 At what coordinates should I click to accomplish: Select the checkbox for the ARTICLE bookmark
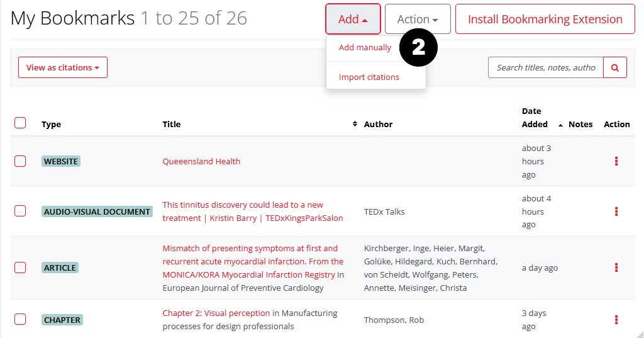click(20, 268)
